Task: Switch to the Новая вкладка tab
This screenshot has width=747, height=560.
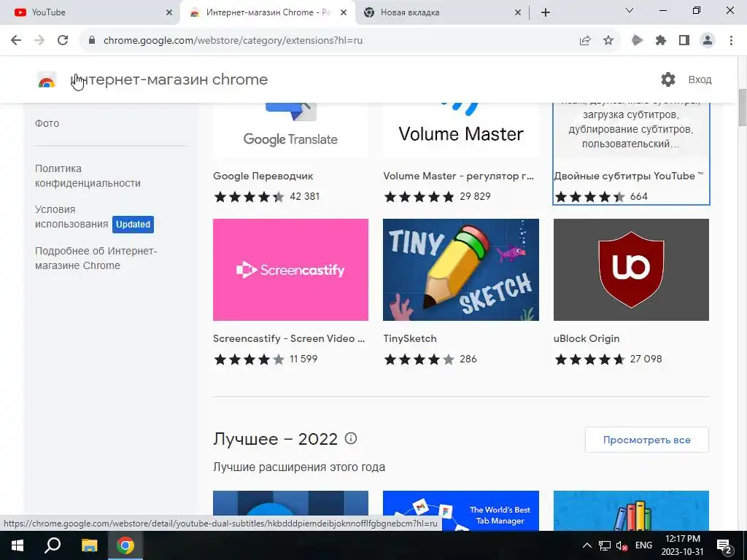Action: (x=442, y=12)
